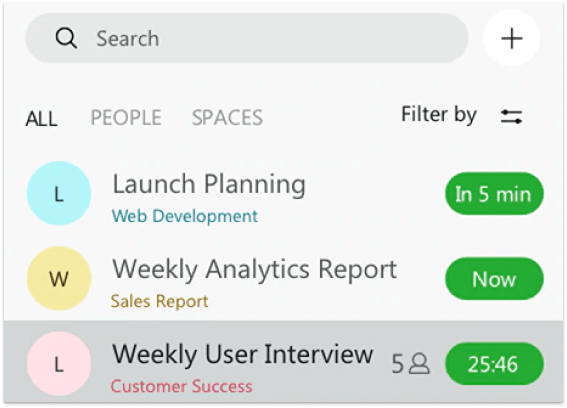567x408 pixels.
Task: Focus the Search input field
Action: tap(247, 38)
